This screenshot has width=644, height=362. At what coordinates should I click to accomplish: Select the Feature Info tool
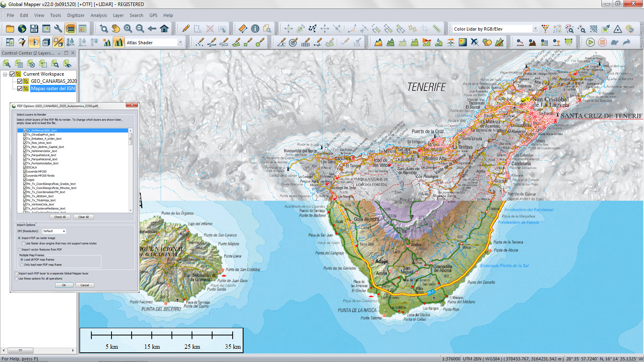254,28
